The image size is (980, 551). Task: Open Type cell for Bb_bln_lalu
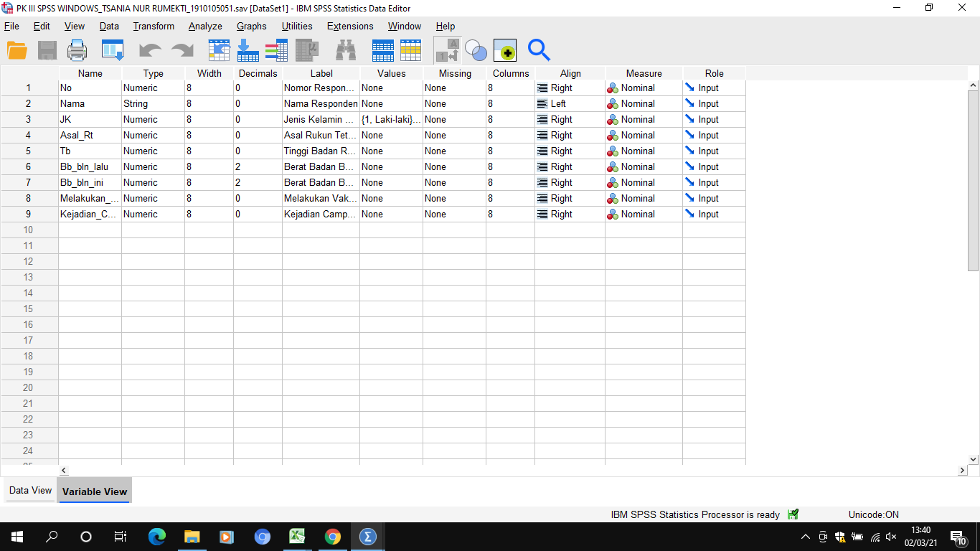[153, 167]
